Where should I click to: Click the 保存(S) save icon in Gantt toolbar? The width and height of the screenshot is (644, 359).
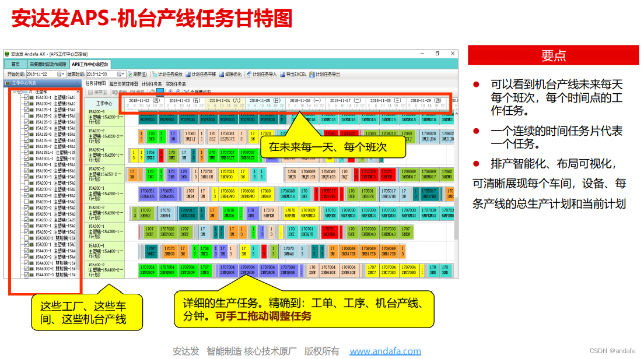90,92
